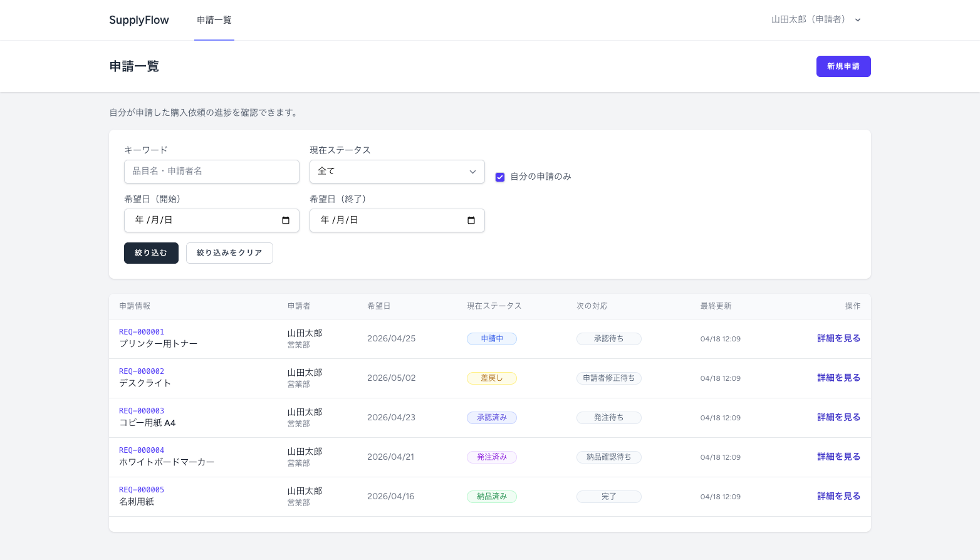View details for 名刺用紙 row
This screenshot has width=980, height=560.
pyautogui.click(x=838, y=496)
